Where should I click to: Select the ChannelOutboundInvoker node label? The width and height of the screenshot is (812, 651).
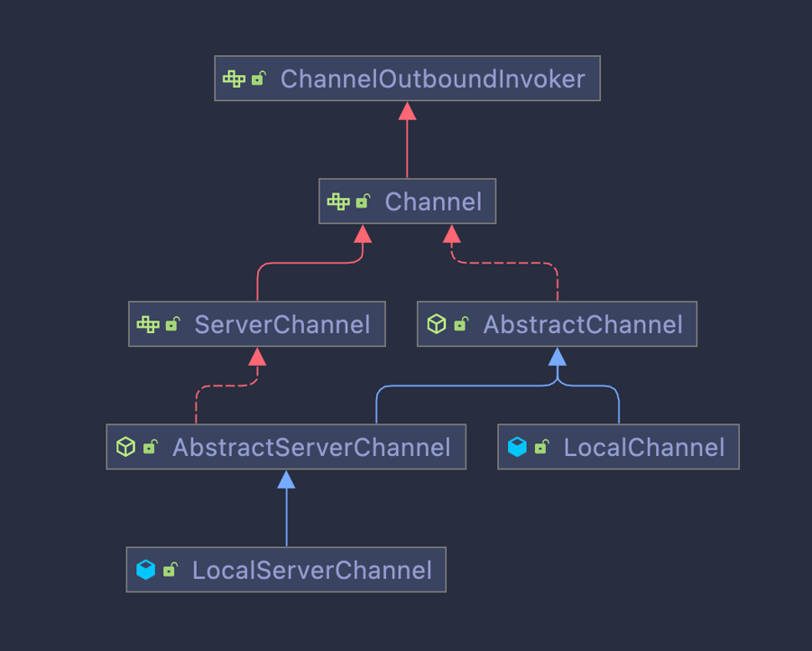(x=433, y=79)
